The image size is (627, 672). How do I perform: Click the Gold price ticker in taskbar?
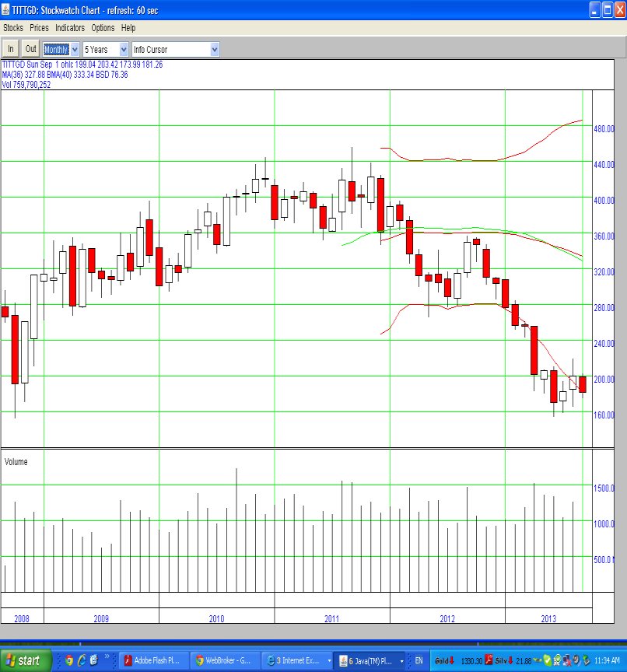tap(458, 660)
